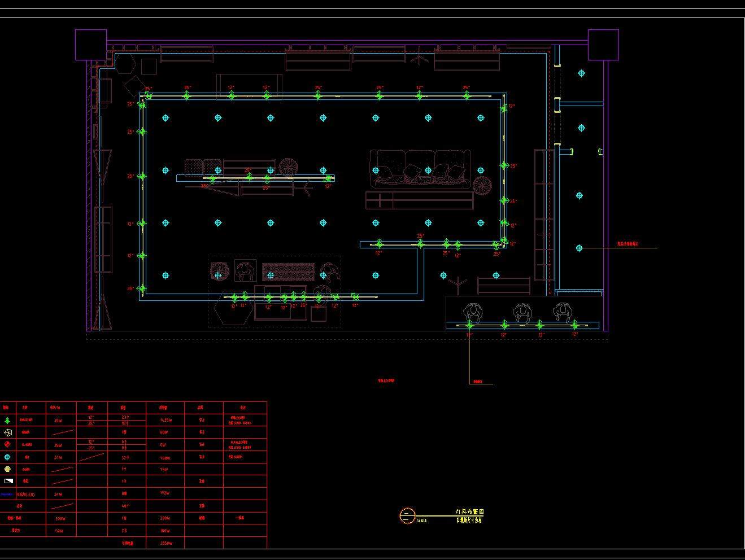Select the drawing number circle beside SCALE
Viewport: 745px width, 560px height.
[x=407, y=516]
